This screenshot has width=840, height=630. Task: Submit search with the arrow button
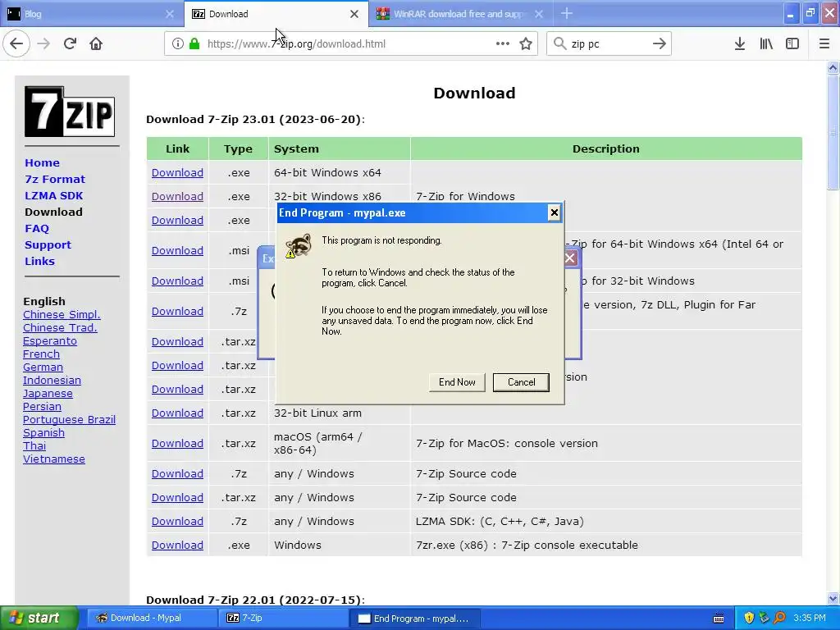tap(660, 43)
